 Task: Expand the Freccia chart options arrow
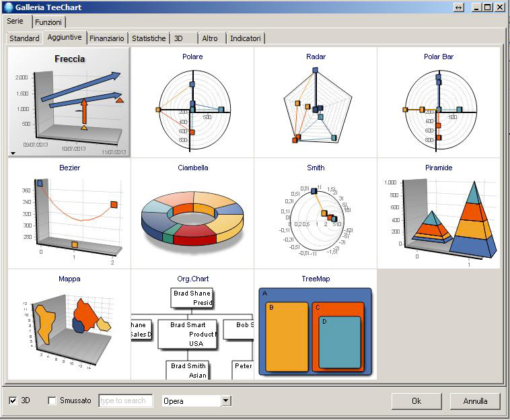[13, 153]
